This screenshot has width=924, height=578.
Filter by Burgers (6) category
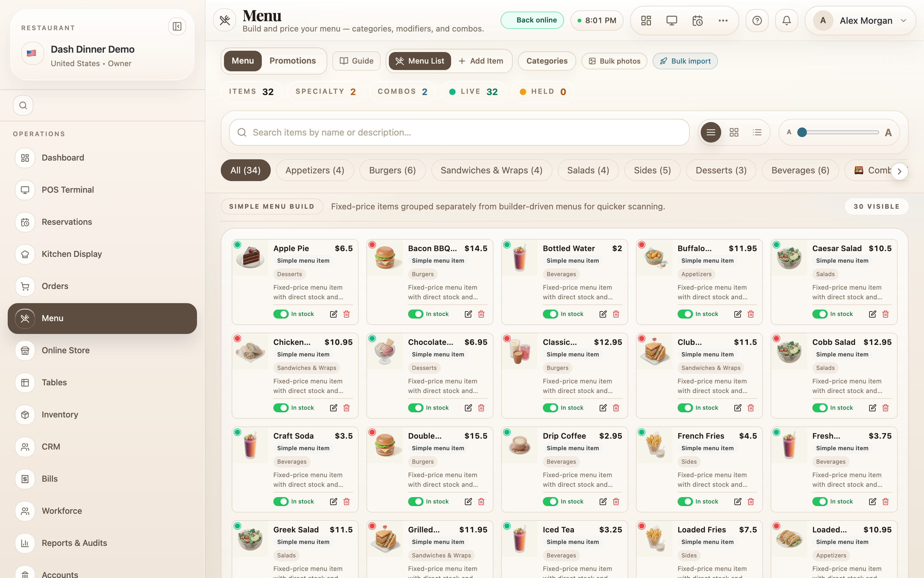(392, 170)
